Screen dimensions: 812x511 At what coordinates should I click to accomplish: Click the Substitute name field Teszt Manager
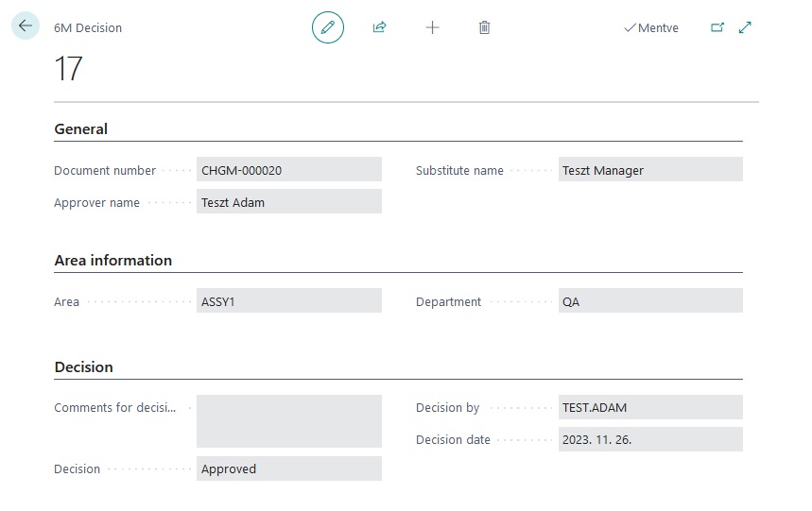tap(649, 170)
